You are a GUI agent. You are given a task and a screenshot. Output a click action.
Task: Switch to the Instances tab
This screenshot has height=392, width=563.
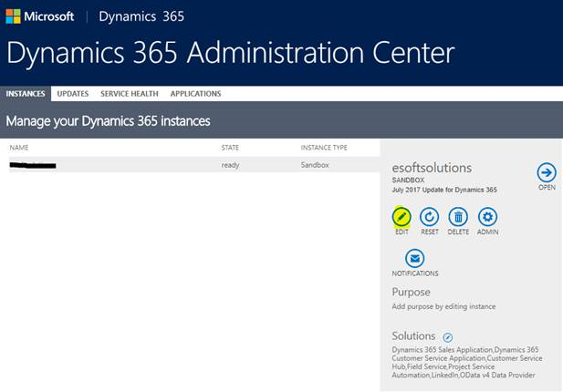[26, 94]
